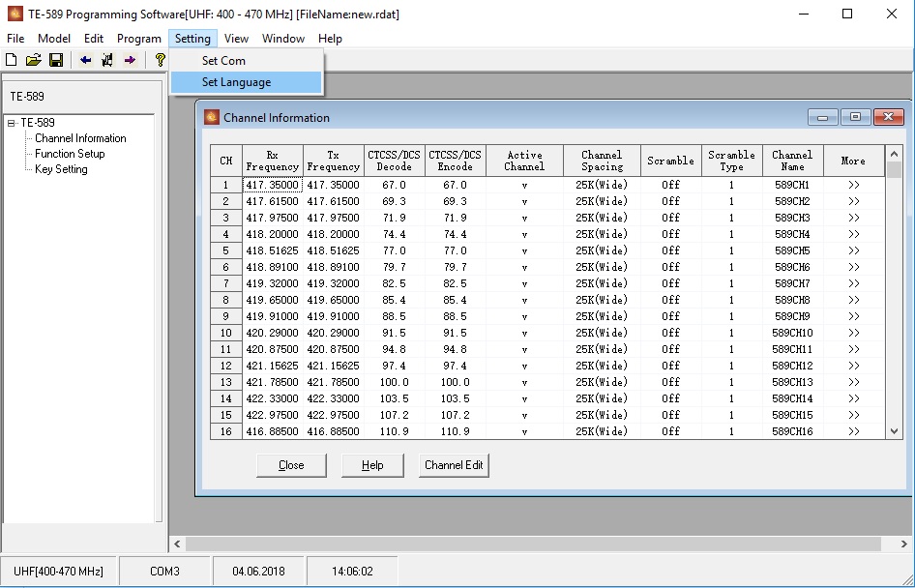Collapse the TE-589 tree node

(11, 123)
